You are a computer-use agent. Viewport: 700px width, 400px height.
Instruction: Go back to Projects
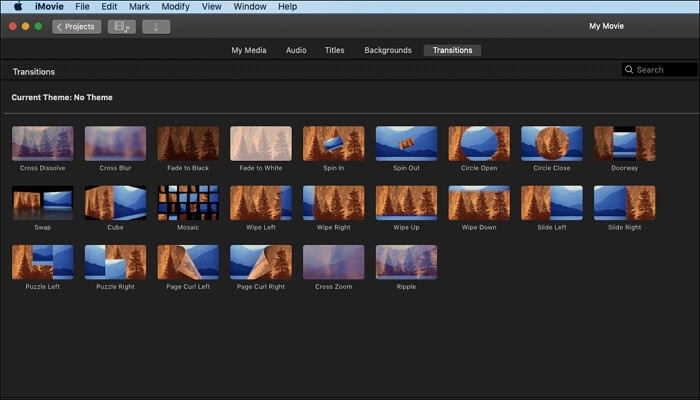coord(76,26)
